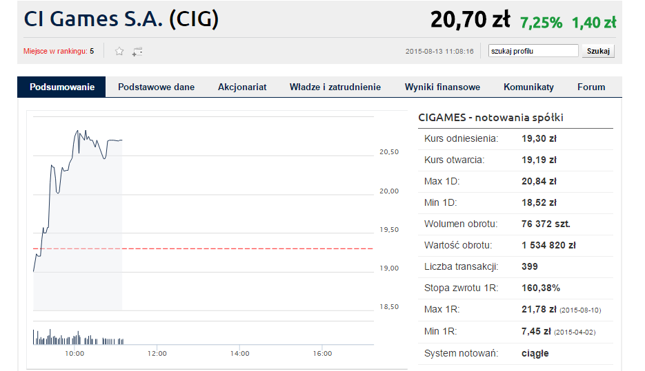Click the Stopa zwrotu 1R value 160,38%
The height and width of the screenshot is (371, 645).
(541, 288)
